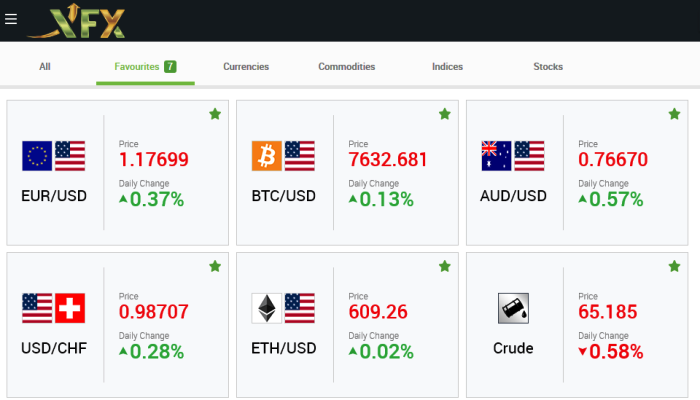The width and height of the screenshot is (700, 400).
Task: Toggle the ETH/USD favourite star
Action: pyautogui.click(x=444, y=266)
